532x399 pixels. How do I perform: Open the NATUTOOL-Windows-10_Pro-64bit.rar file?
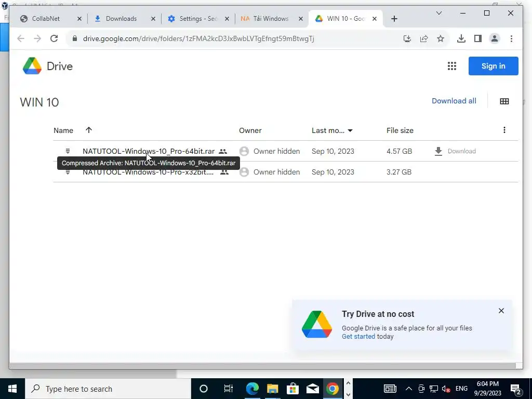coord(149,151)
